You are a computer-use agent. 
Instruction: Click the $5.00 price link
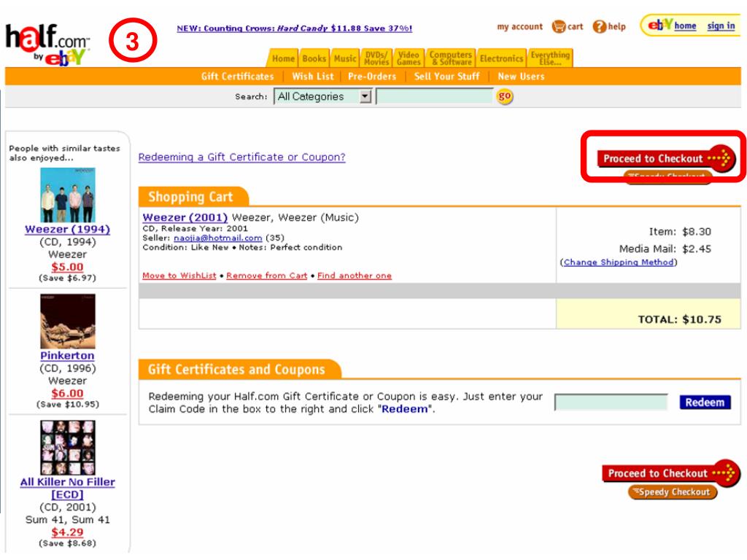point(67,267)
